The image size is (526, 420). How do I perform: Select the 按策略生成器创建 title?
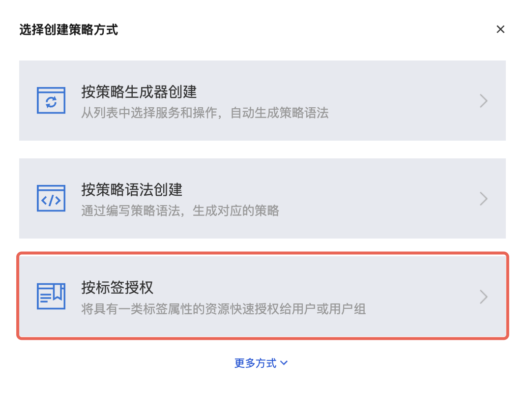[x=139, y=92]
